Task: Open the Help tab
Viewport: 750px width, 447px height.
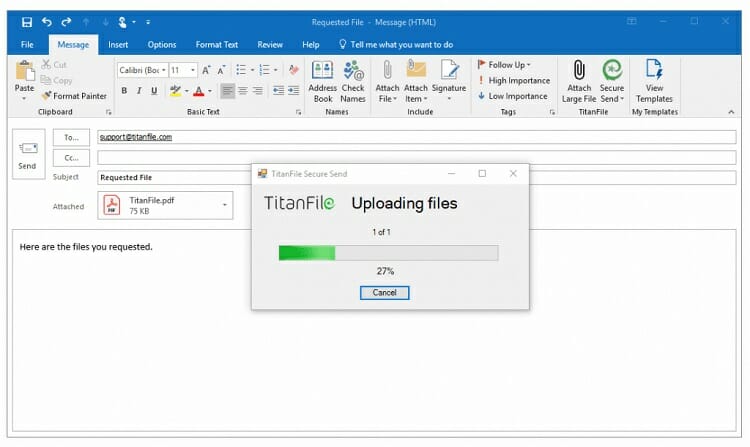Action: [x=310, y=44]
